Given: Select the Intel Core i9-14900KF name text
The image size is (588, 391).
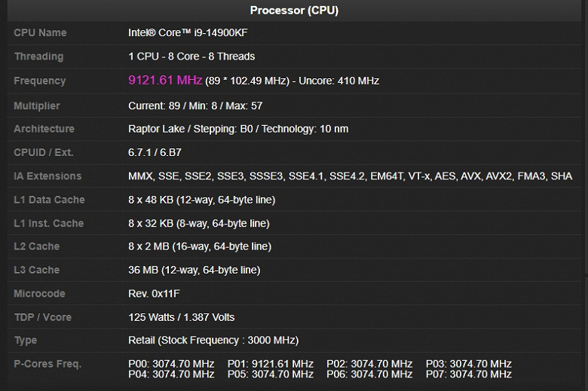Looking at the screenshot, I should [x=188, y=32].
